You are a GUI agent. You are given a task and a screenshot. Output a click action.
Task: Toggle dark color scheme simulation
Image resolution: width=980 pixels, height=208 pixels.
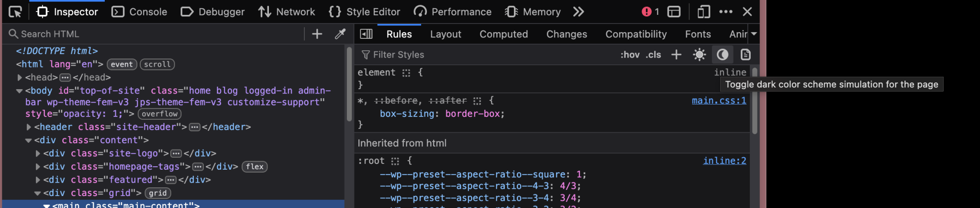[x=723, y=55]
